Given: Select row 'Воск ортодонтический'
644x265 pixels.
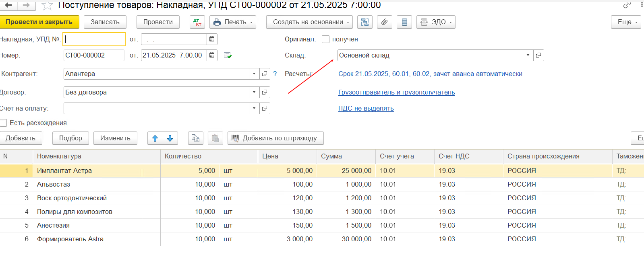Looking at the screenshot, I should (322, 198).
